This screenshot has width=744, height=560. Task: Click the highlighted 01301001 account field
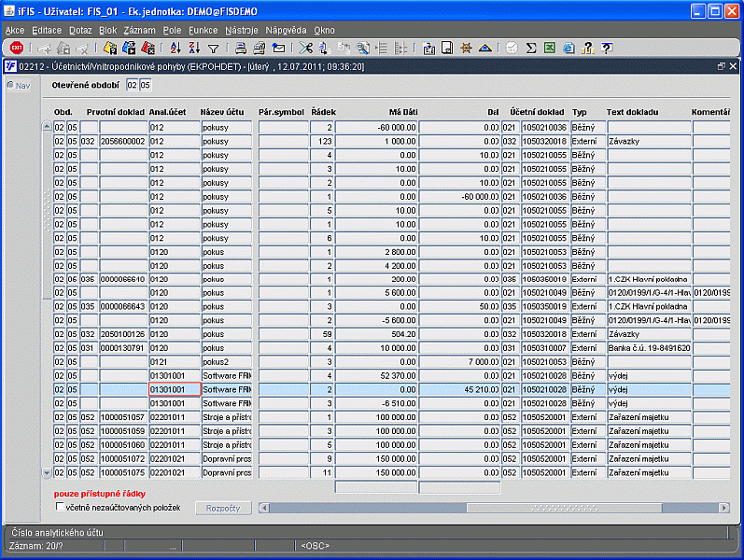(175, 389)
